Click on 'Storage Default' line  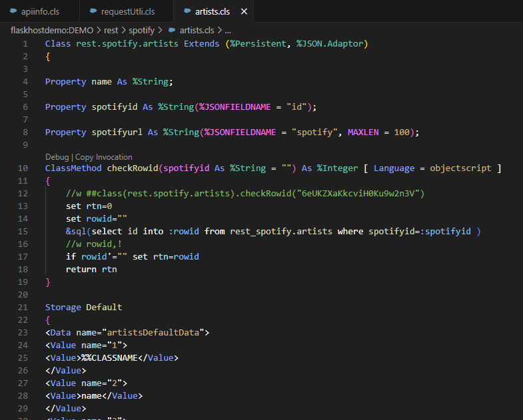(84, 307)
